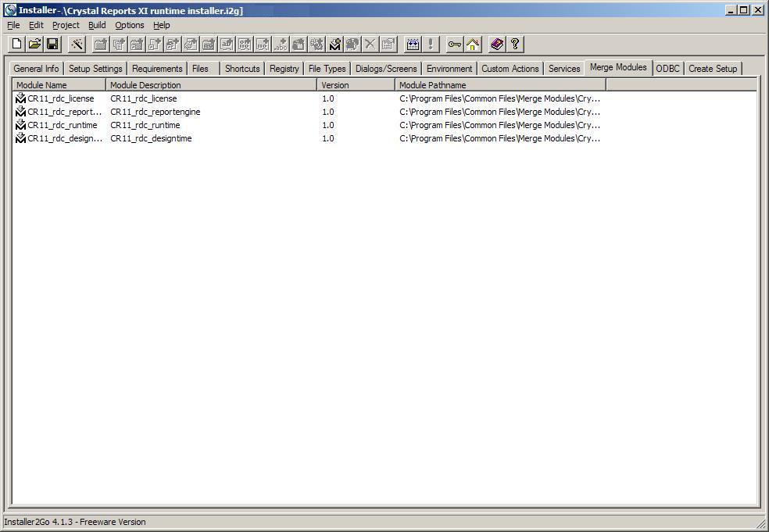The width and height of the screenshot is (769, 532).
Task: Toggle the CR11_rdc_designtime module checkbox
Action: click(21, 138)
